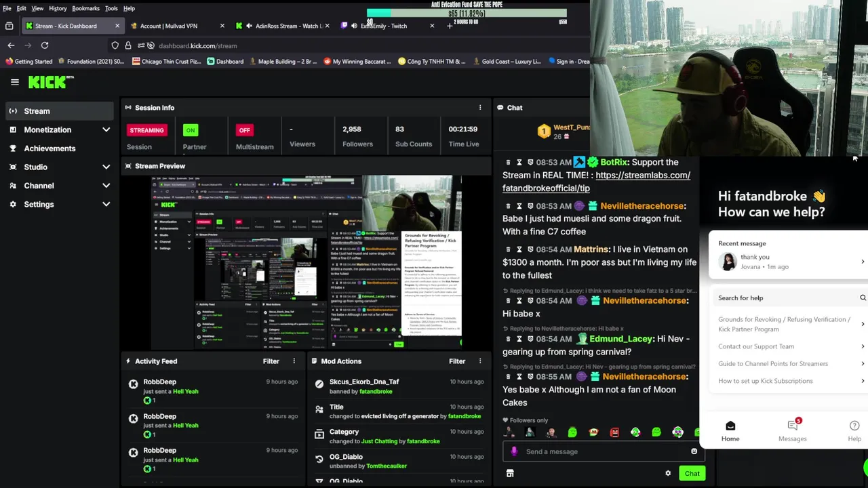Open the Tools menu

[x=111, y=8]
